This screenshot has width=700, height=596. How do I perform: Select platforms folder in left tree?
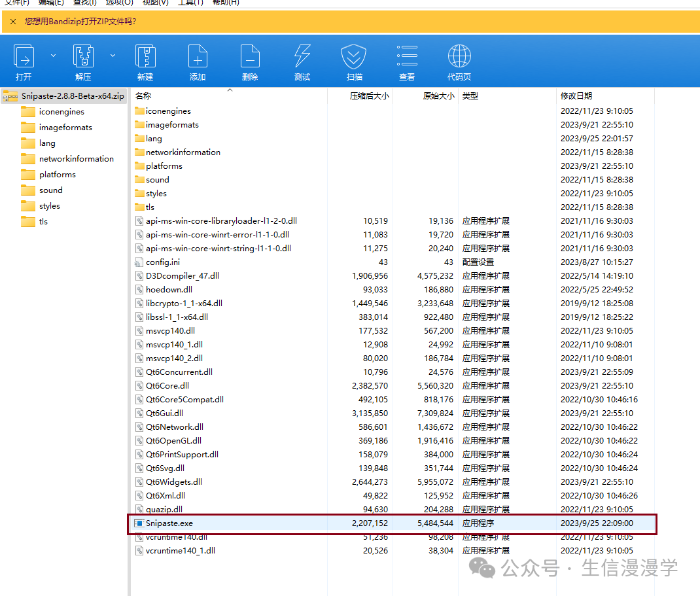pos(57,174)
